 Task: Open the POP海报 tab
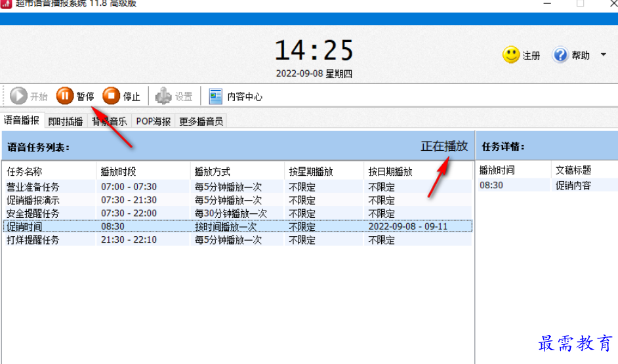pos(154,121)
